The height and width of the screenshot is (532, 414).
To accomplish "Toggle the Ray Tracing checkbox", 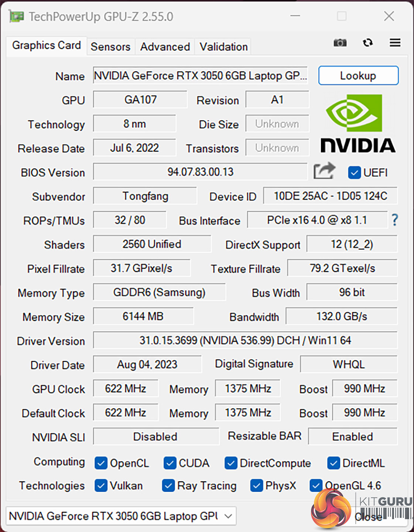I will [x=168, y=485].
